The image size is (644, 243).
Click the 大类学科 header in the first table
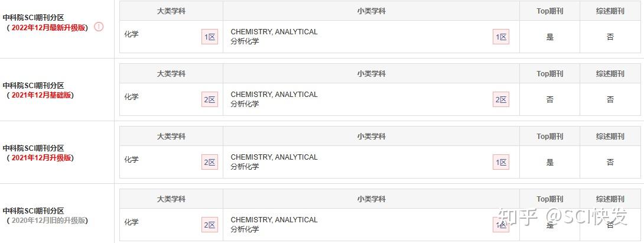point(171,11)
